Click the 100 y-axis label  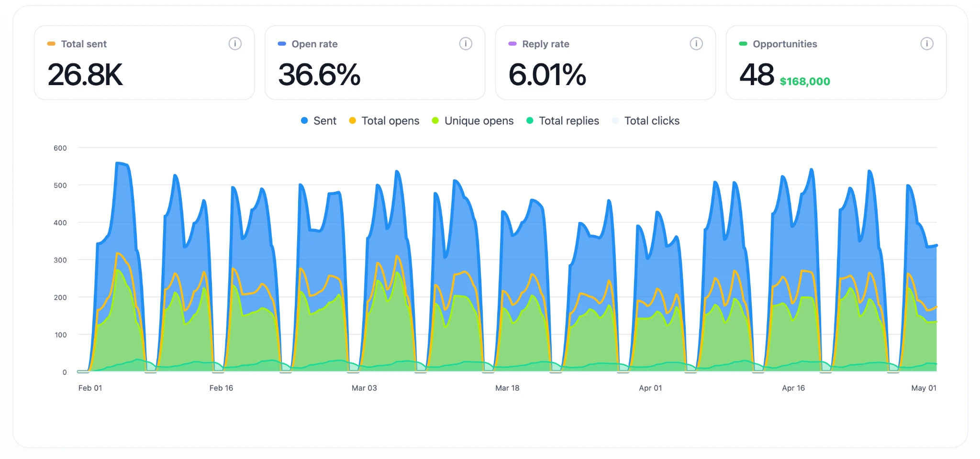(60, 335)
